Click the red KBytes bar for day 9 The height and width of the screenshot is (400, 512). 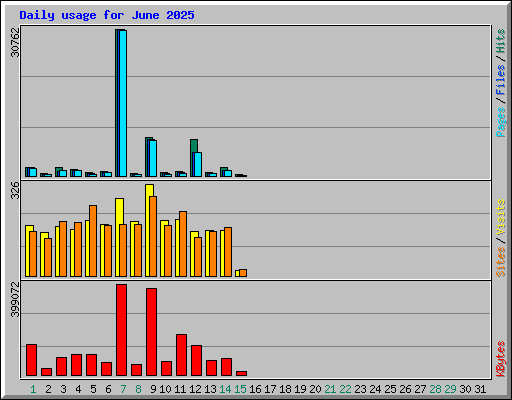point(151,332)
